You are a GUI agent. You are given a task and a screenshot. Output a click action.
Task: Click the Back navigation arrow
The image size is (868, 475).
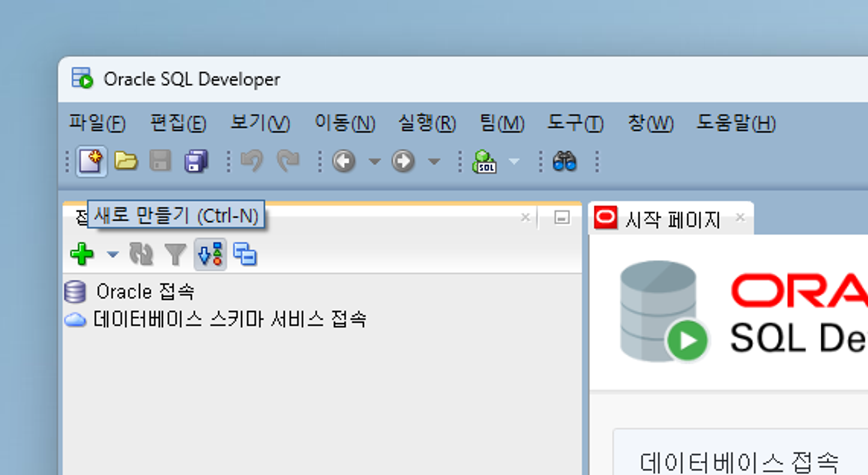[x=344, y=161]
